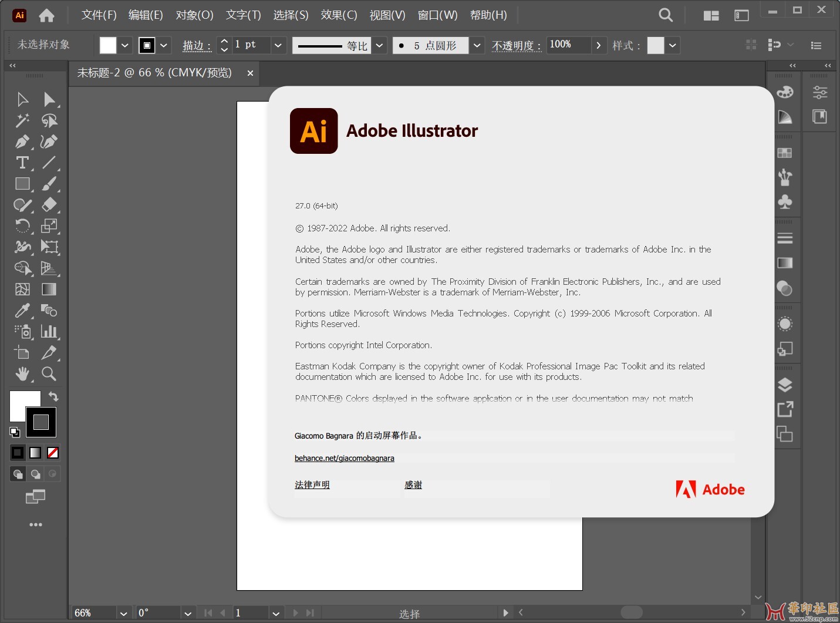Image resolution: width=840 pixels, height=623 pixels.
Task: Select the Selection tool arrow
Action: click(x=22, y=100)
